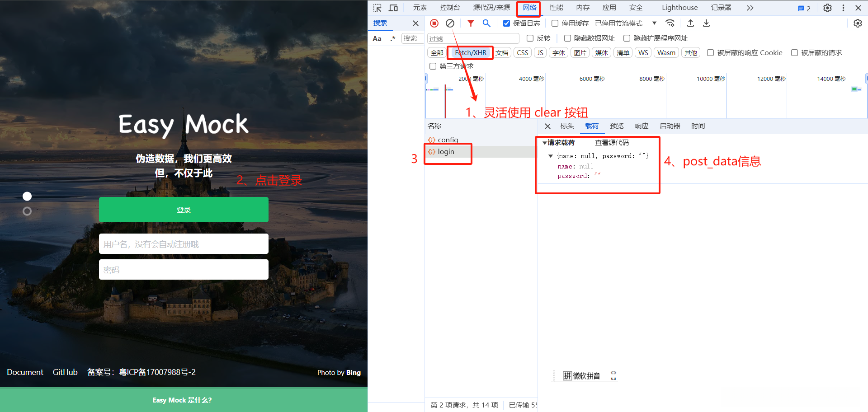Switch to the Elements tab
The height and width of the screenshot is (412, 868).
click(420, 8)
